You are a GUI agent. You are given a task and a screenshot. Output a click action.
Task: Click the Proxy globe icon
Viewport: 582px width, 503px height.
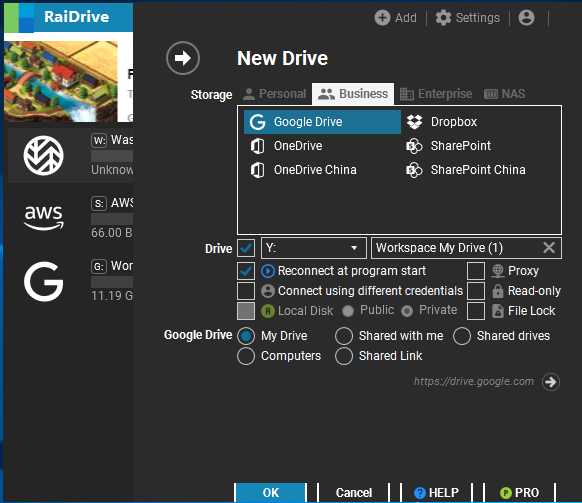click(497, 271)
